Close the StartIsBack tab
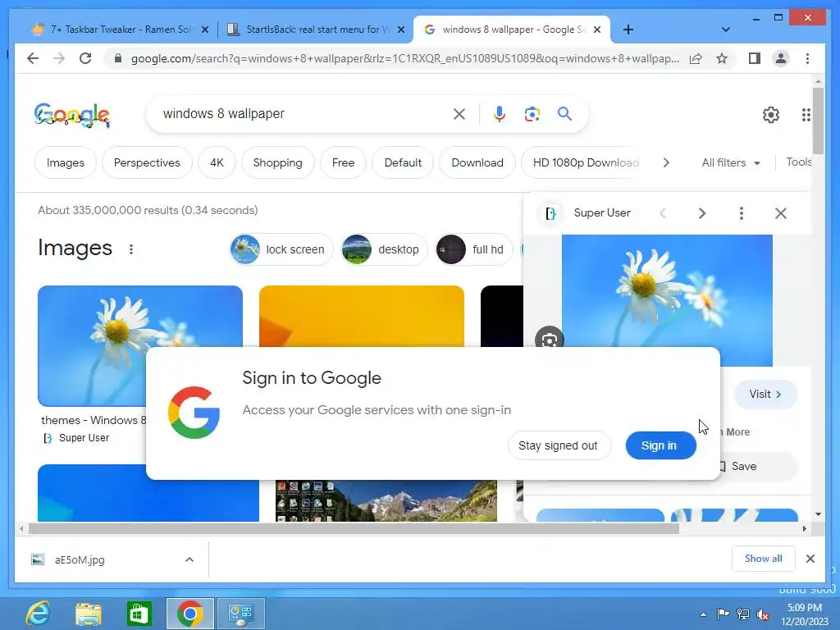The width and height of the screenshot is (840, 630). 400,30
